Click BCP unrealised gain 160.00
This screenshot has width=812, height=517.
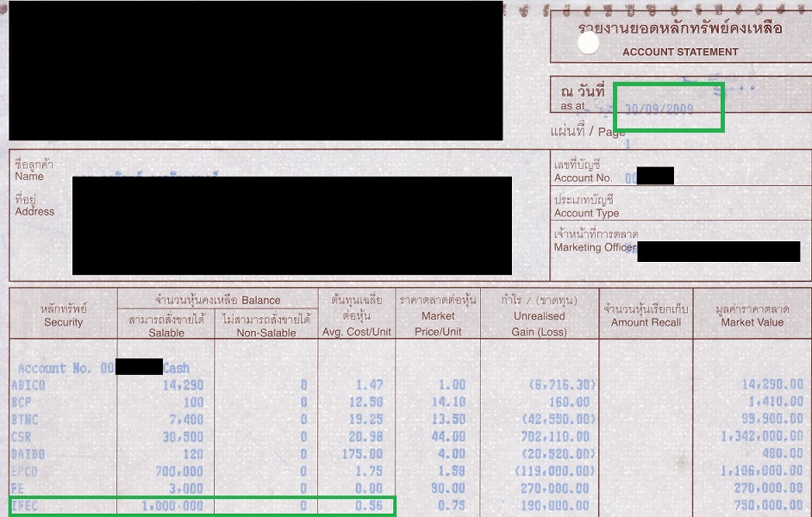(569, 402)
